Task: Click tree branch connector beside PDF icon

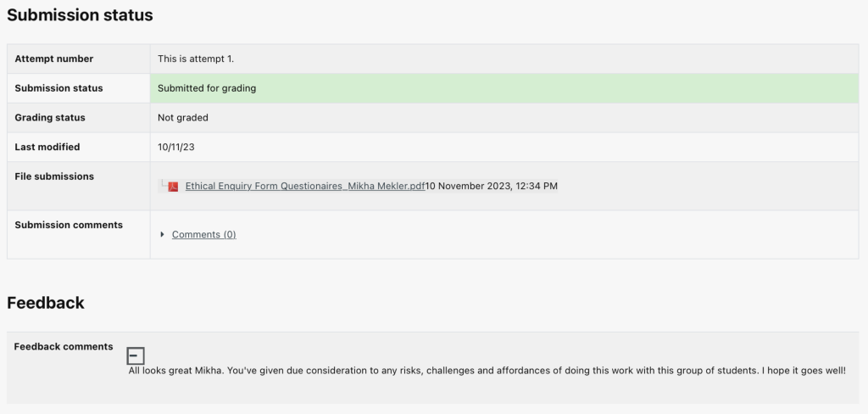Action: (x=162, y=184)
